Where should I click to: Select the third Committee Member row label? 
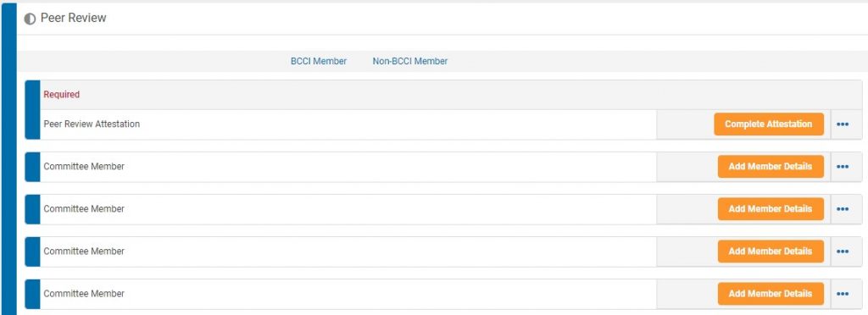(84, 251)
